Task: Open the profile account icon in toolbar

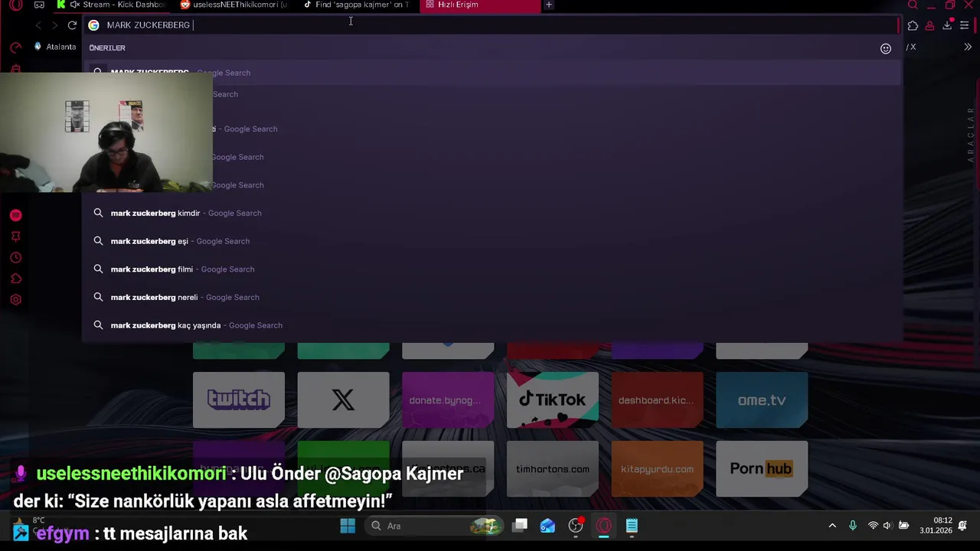Action: [929, 25]
